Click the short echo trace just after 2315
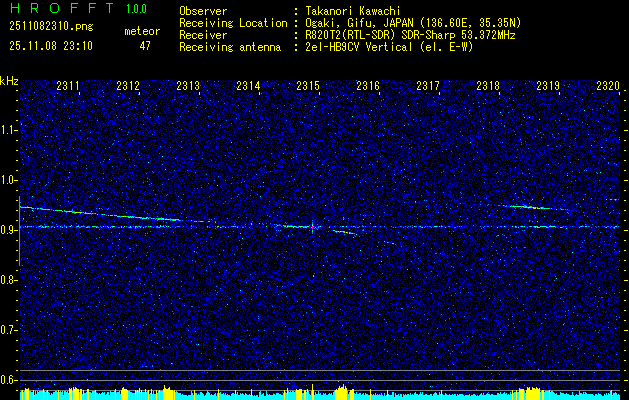The height and width of the screenshot is (400, 629). (345, 232)
